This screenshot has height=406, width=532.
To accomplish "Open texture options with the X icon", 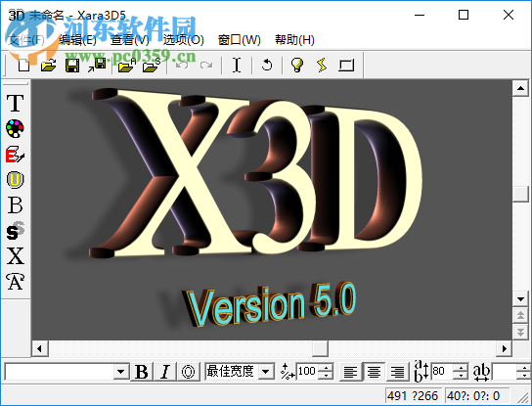I will pyautogui.click(x=16, y=255).
